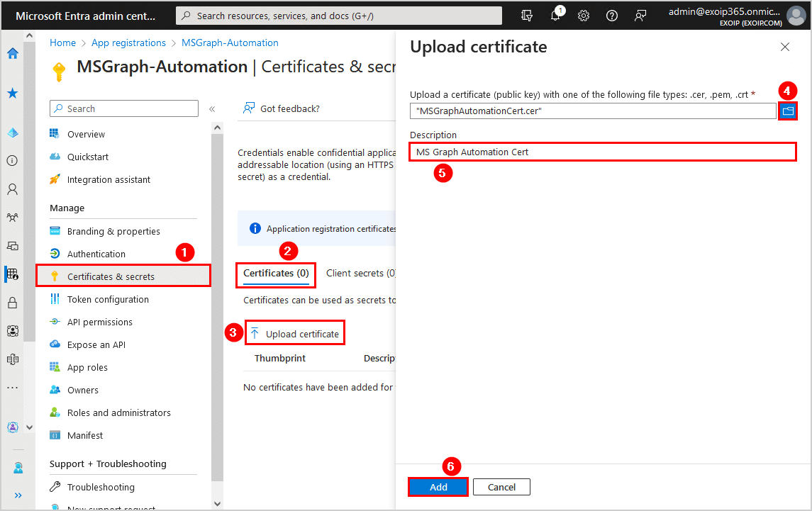Close the Upload certificate panel
Screen dimensions: 812x511
(x=784, y=47)
